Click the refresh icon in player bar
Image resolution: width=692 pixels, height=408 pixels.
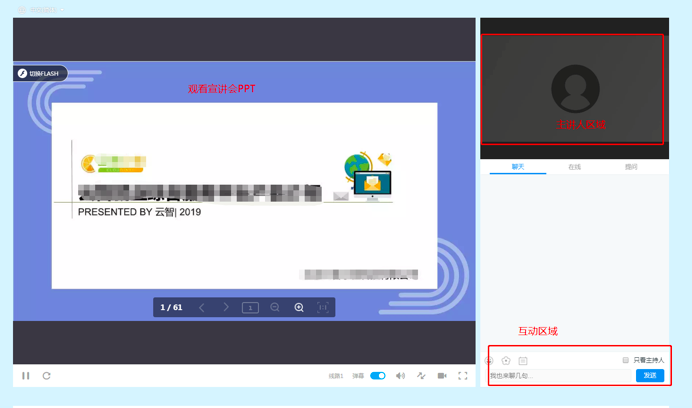(x=46, y=376)
